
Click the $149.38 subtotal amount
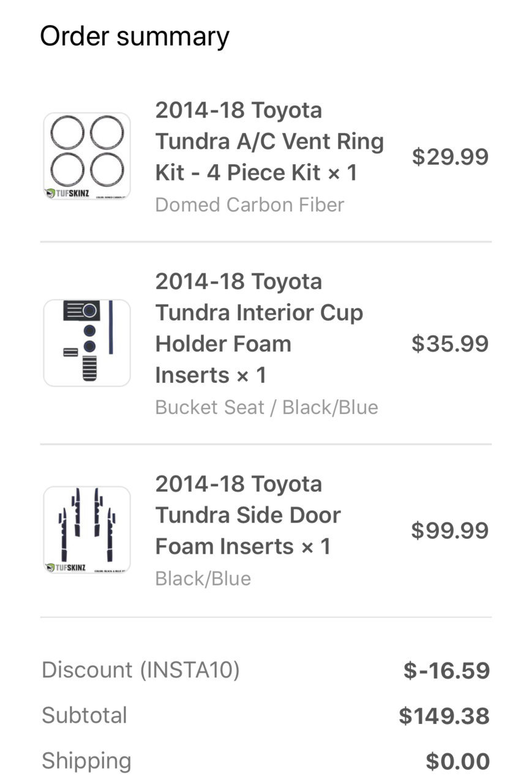444,716
